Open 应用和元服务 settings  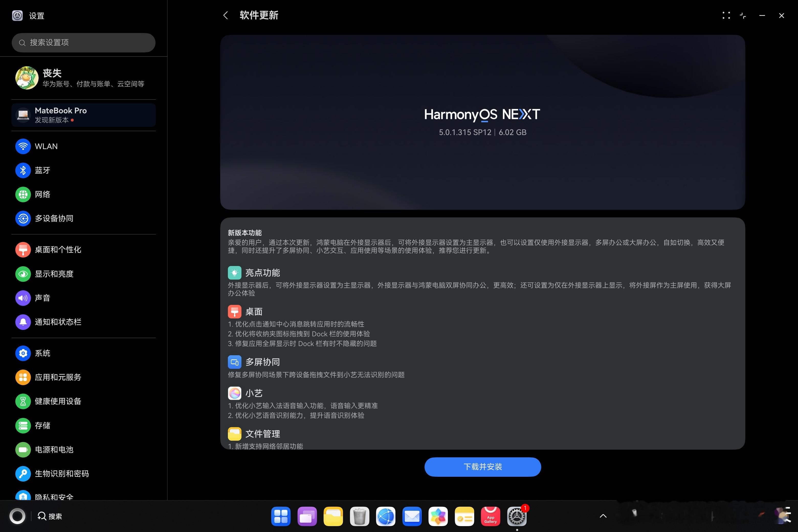pos(83,377)
